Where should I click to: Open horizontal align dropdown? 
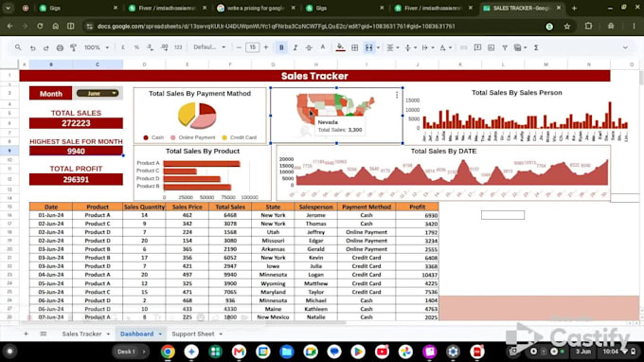coord(392,47)
